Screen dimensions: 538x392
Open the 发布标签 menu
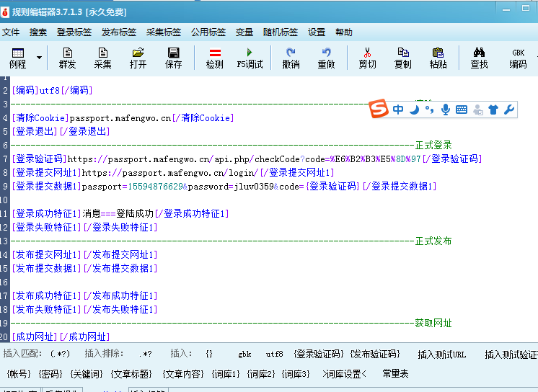point(119,32)
